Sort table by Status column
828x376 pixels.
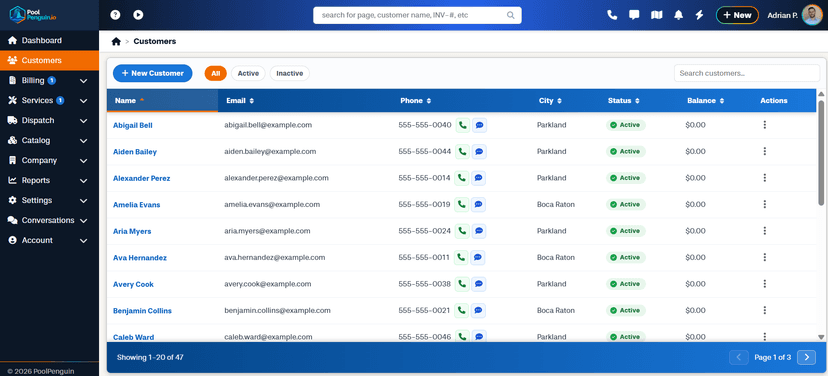[624, 100]
